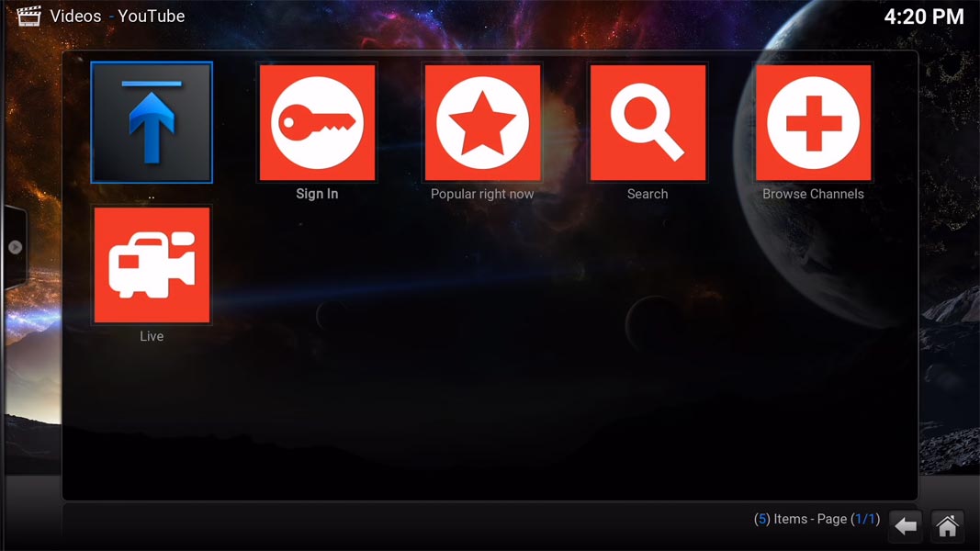The image size is (980, 551).
Task: Click the Videos - YouTube title
Action: (118, 17)
